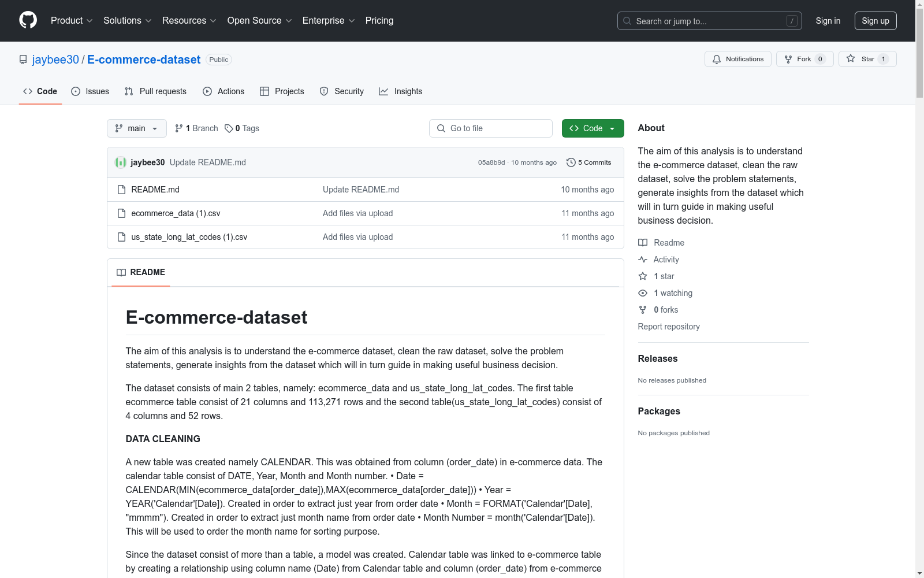Click the fork icon beside 0 forks
The height and width of the screenshot is (578, 924).
[x=643, y=310]
